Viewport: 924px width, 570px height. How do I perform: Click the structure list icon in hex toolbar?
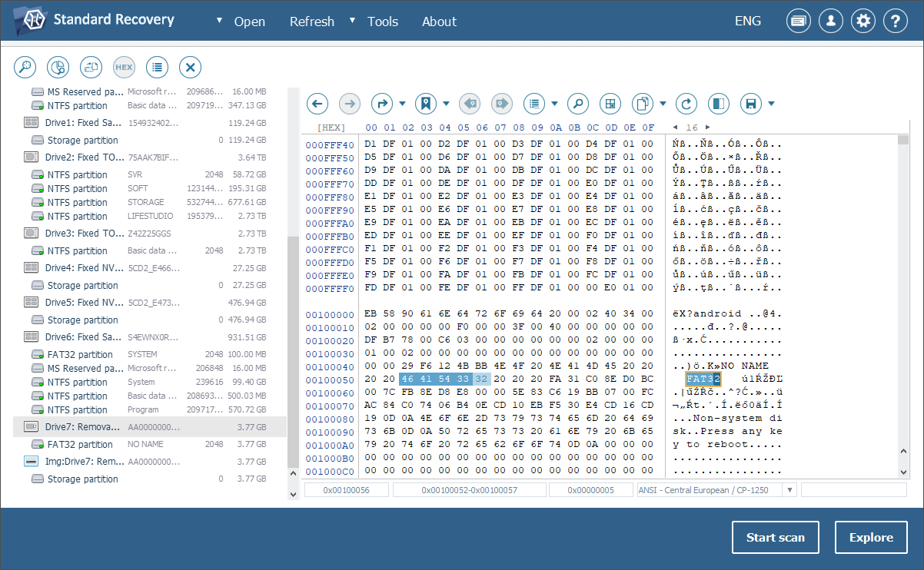pos(533,103)
